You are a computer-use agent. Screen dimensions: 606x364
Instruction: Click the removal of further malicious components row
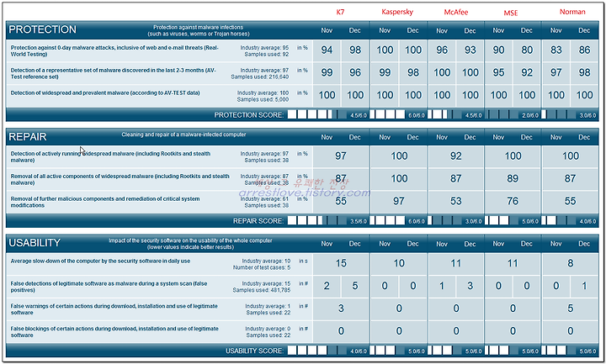coord(105,202)
